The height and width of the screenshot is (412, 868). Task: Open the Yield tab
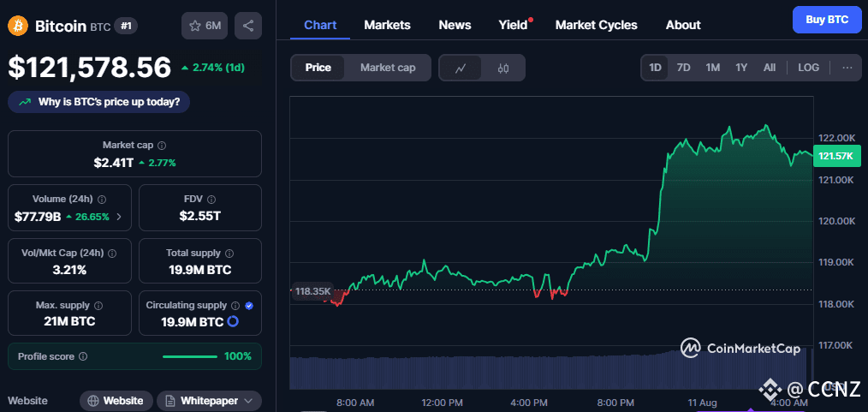tap(513, 25)
